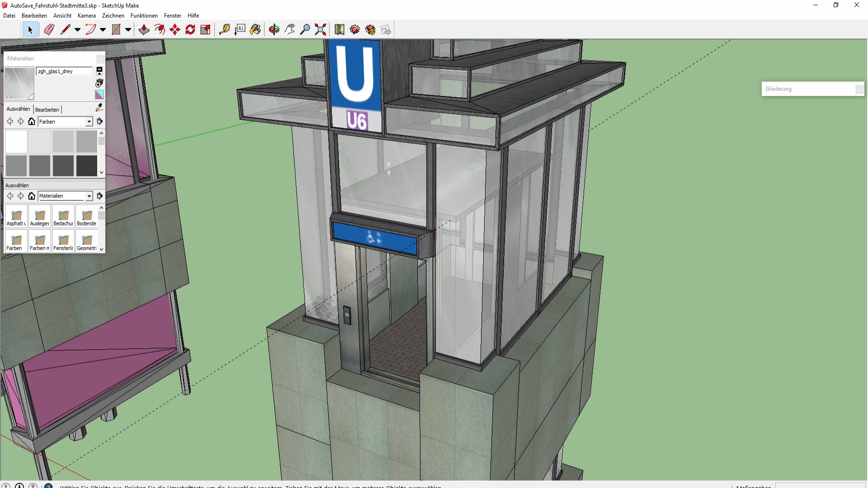Choose the Move tool
The height and width of the screenshot is (488, 868).
(x=175, y=30)
